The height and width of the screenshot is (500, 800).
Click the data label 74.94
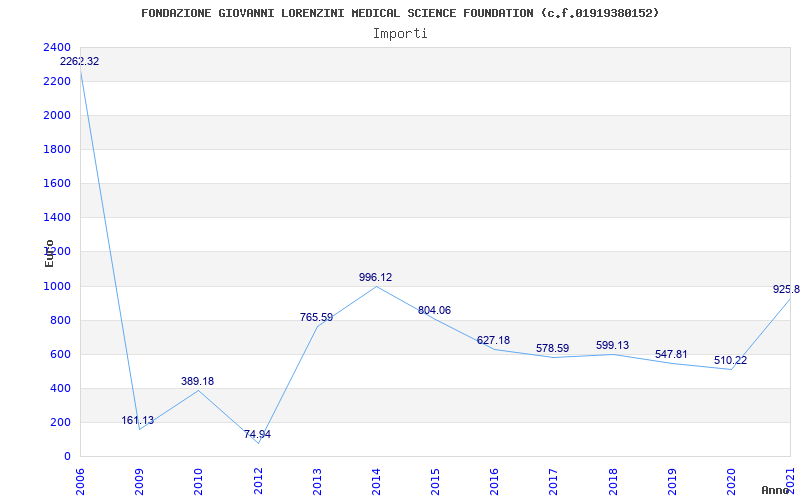pos(257,434)
